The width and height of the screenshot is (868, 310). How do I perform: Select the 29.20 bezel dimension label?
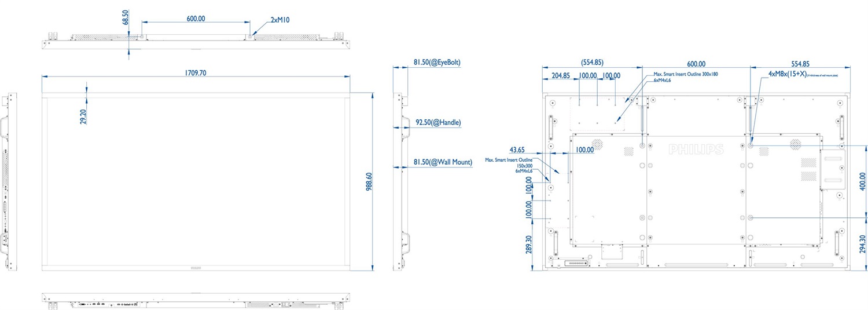pyautogui.click(x=83, y=116)
